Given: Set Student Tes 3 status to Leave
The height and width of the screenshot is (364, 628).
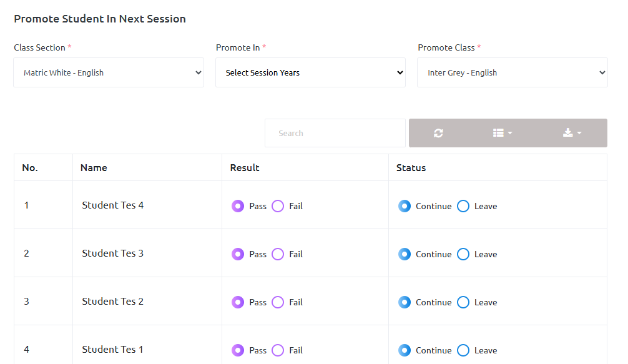Looking at the screenshot, I should [463, 254].
